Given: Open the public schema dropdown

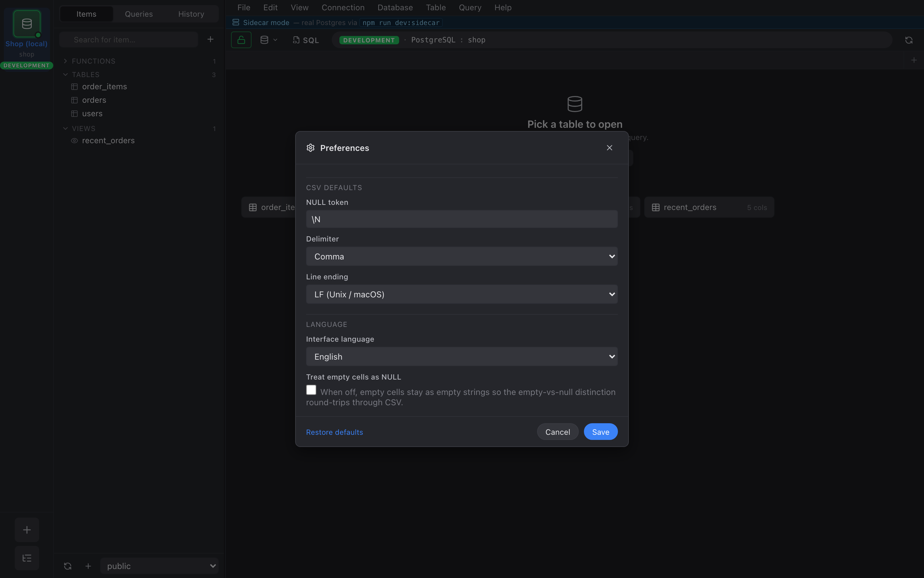Looking at the screenshot, I should 159,566.
